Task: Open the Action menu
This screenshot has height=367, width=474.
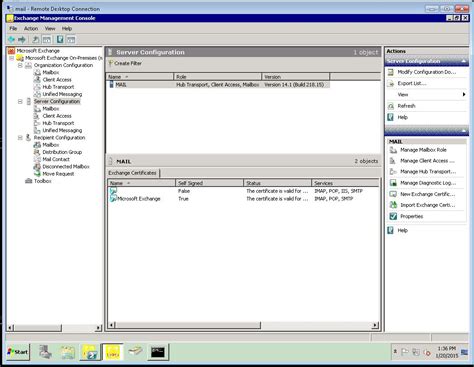Action: click(31, 29)
